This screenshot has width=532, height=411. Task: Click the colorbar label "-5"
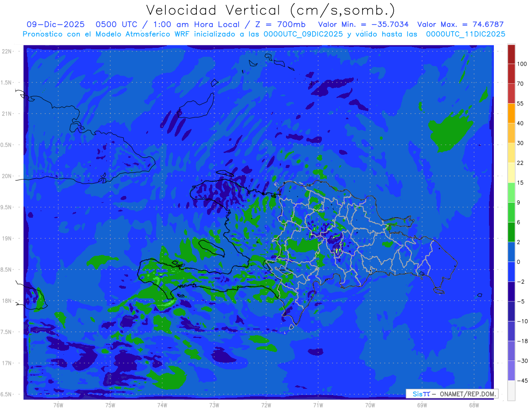[x=520, y=301]
